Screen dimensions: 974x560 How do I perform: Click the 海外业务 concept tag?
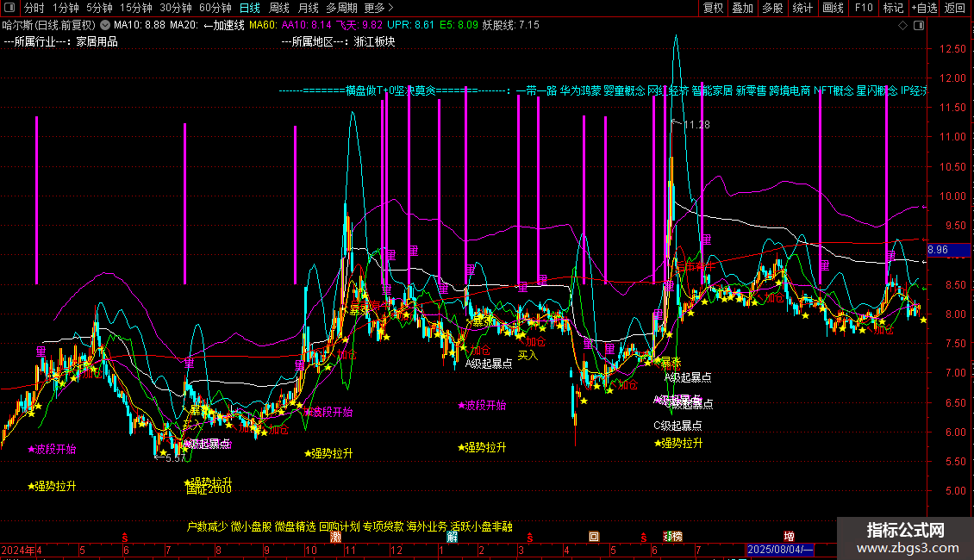coord(427,526)
